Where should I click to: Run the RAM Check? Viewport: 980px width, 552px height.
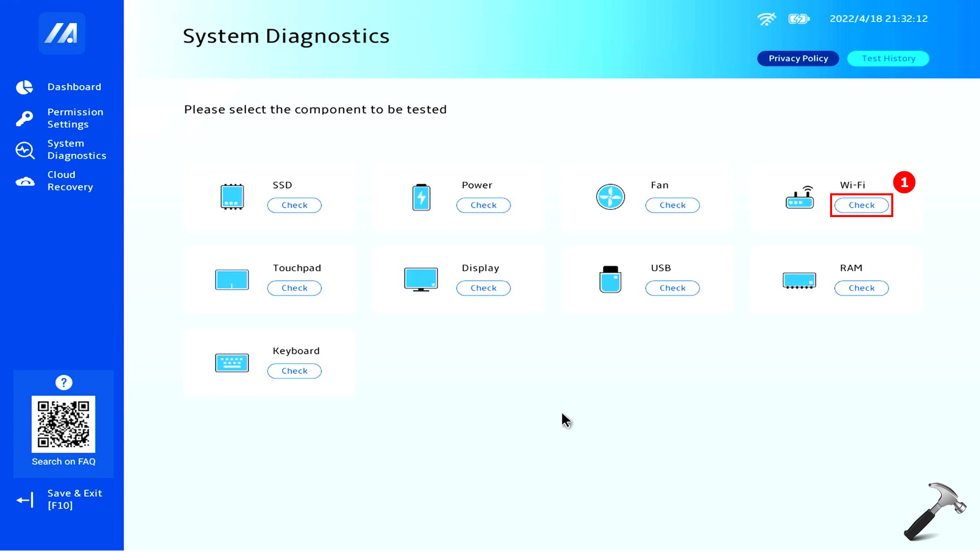[861, 288]
